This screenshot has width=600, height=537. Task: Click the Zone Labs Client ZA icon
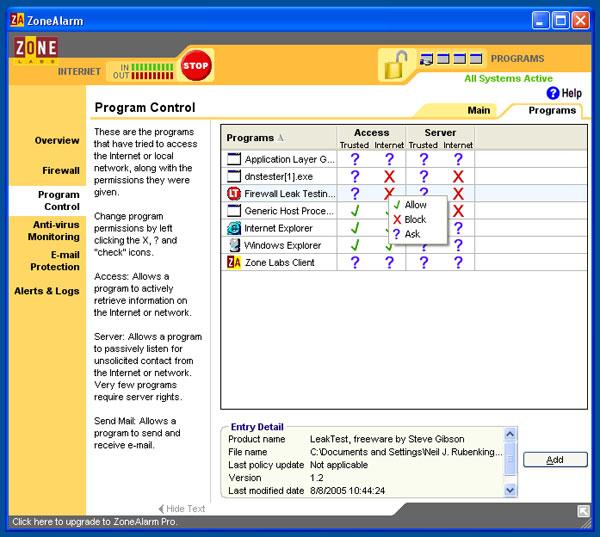click(x=234, y=263)
